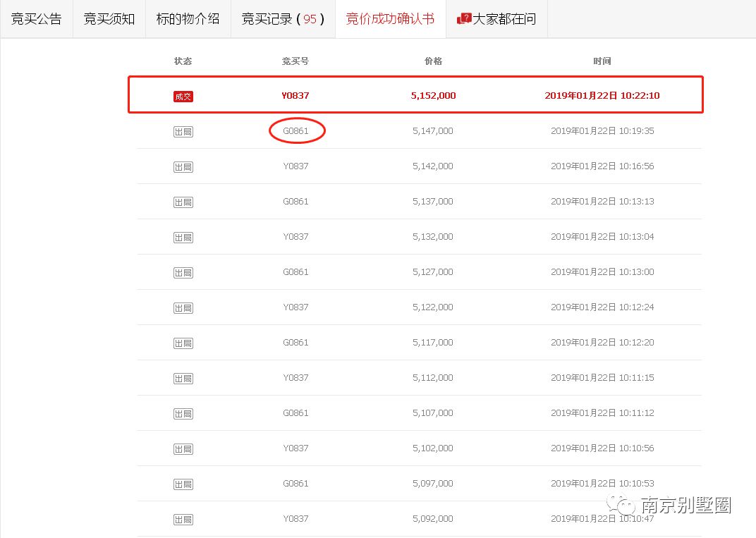
Task: Switch to the 标的物介绍 tab
Action: [x=188, y=19]
